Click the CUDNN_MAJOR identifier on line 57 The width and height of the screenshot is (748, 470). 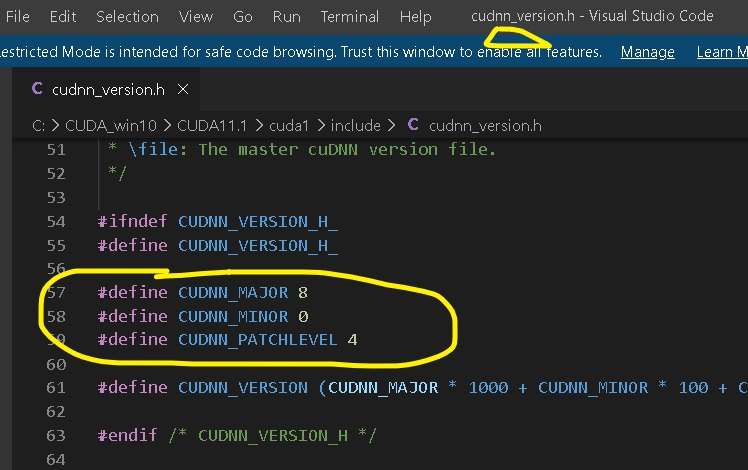click(x=233, y=293)
